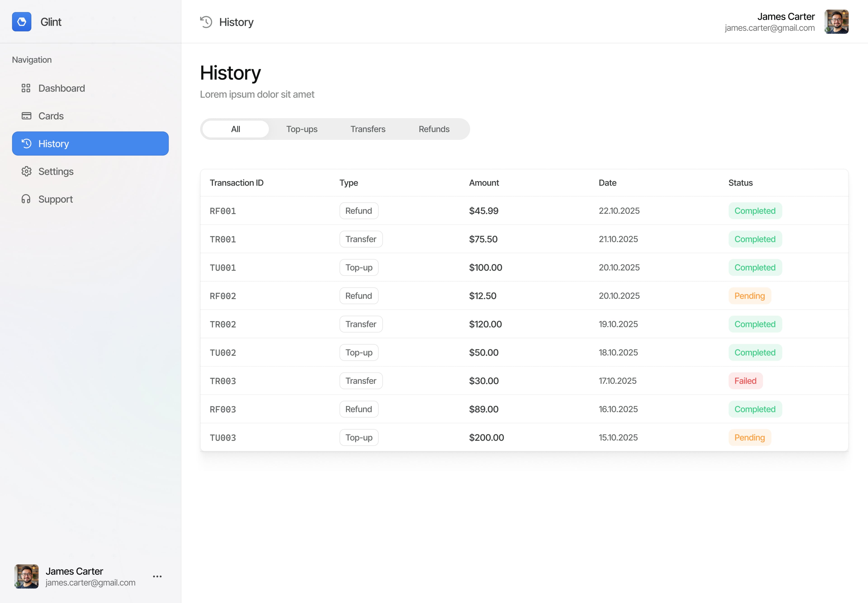Image resolution: width=868 pixels, height=603 pixels.
Task: Click the 21.10.2025 date for TR001
Action: click(618, 239)
